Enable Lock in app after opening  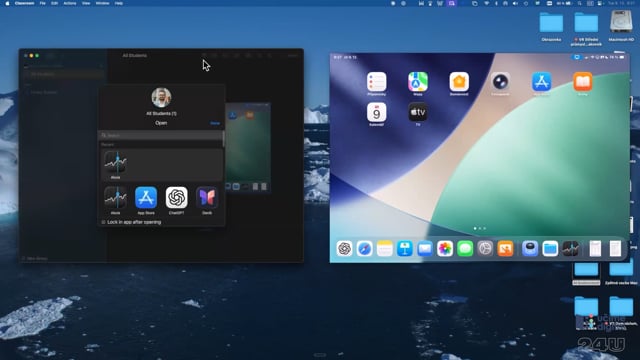[103, 222]
